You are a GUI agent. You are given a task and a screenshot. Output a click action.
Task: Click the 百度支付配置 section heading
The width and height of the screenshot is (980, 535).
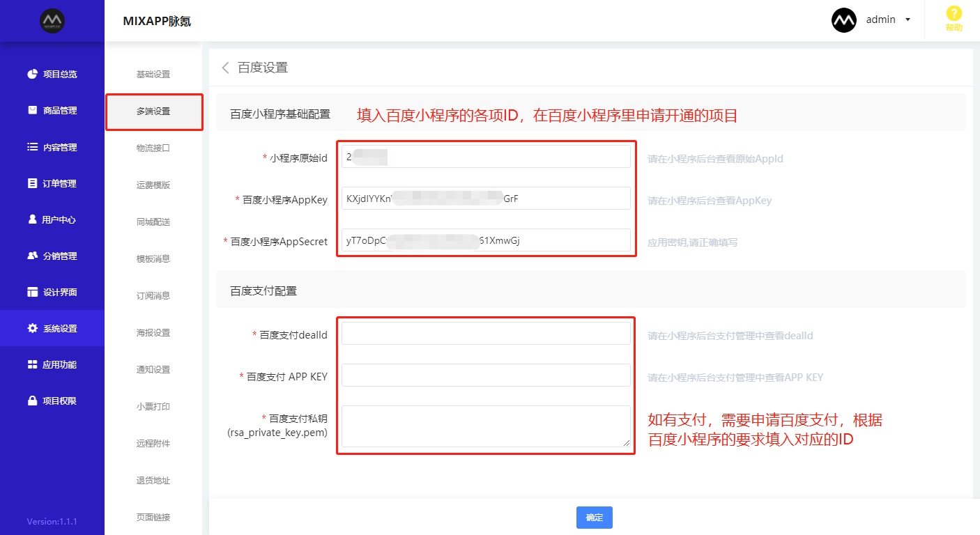click(x=263, y=291)
